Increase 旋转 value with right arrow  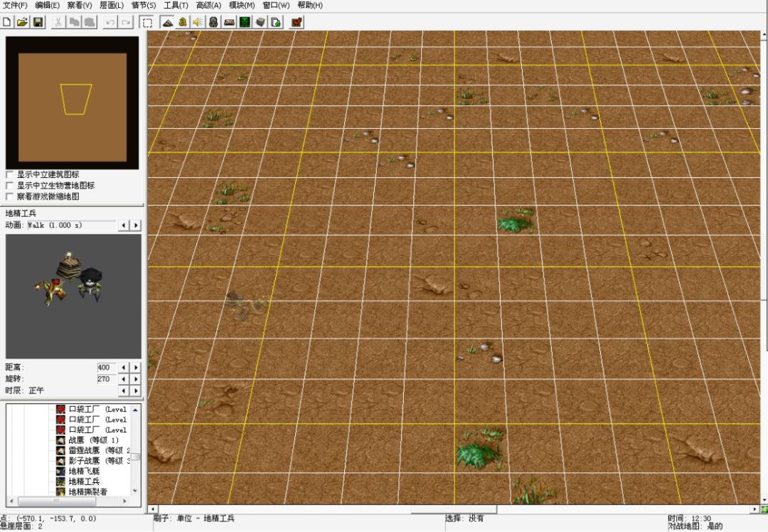[136, 379]
